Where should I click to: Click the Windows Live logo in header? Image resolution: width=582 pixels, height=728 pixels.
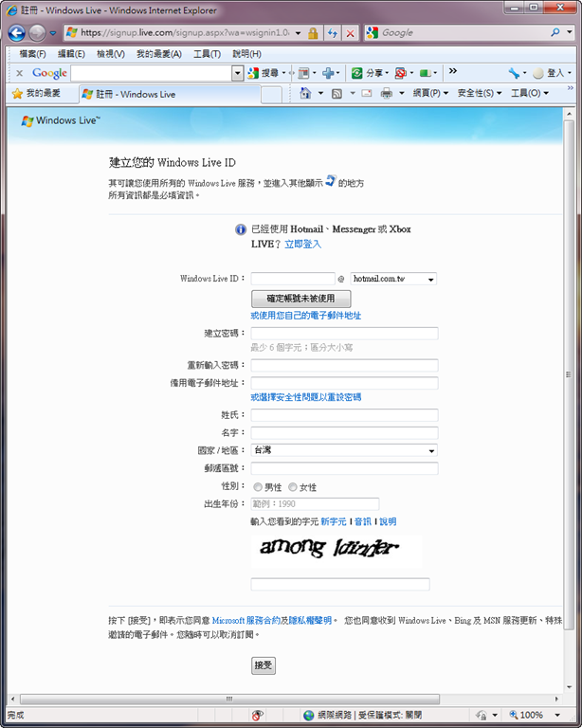pos(61,120)
